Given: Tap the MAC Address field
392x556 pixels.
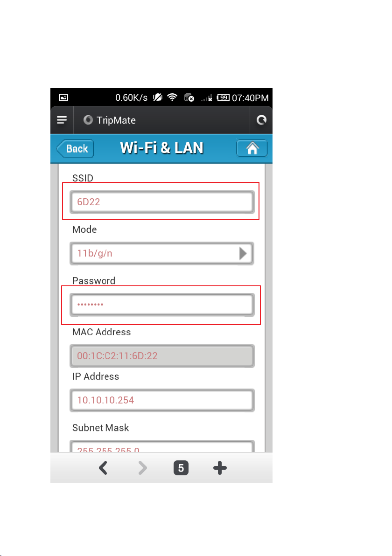Looking at the screenshot, I should pos(162,356).
